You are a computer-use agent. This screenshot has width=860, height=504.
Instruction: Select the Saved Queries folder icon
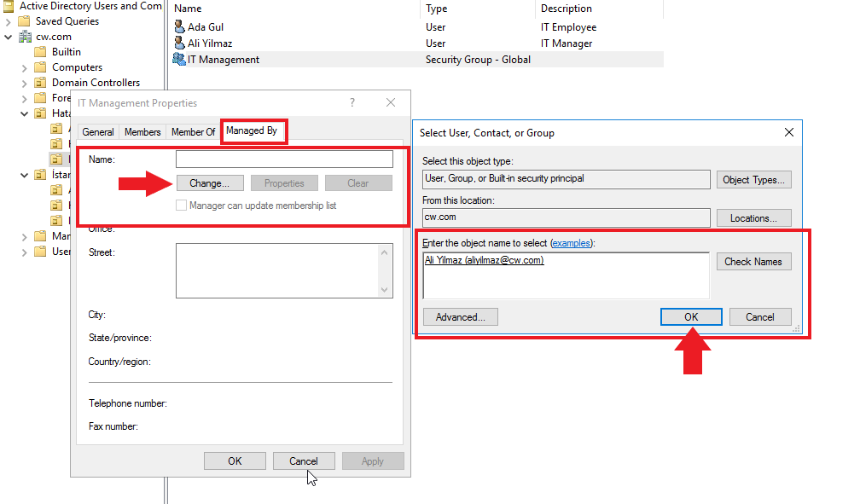25,21
